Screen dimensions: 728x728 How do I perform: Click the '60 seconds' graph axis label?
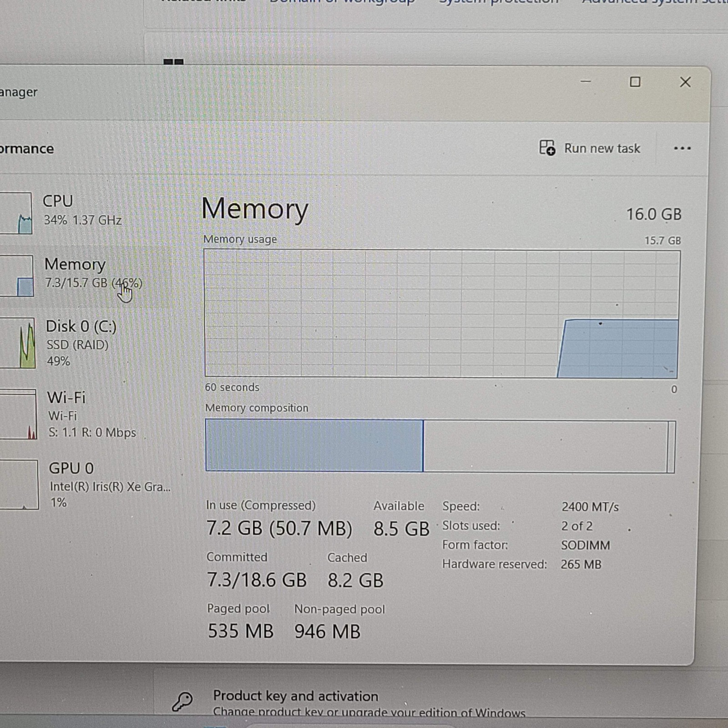[x=232, y=387]
